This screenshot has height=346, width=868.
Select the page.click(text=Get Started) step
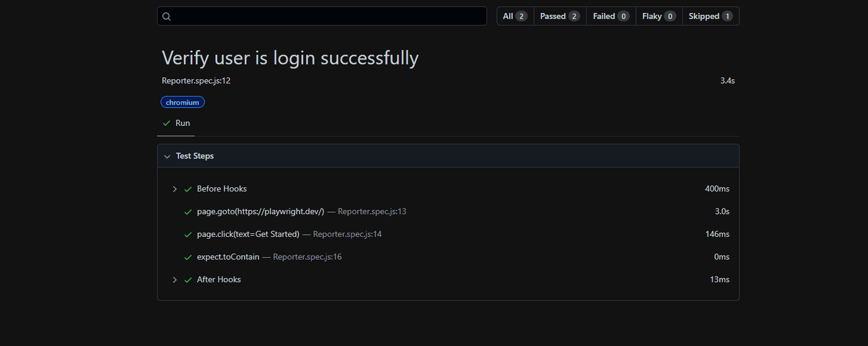[248, 234]
